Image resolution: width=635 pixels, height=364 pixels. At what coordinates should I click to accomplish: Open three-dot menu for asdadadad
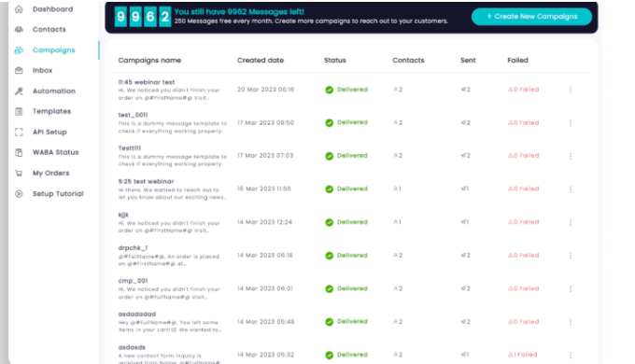pos(571,322)
